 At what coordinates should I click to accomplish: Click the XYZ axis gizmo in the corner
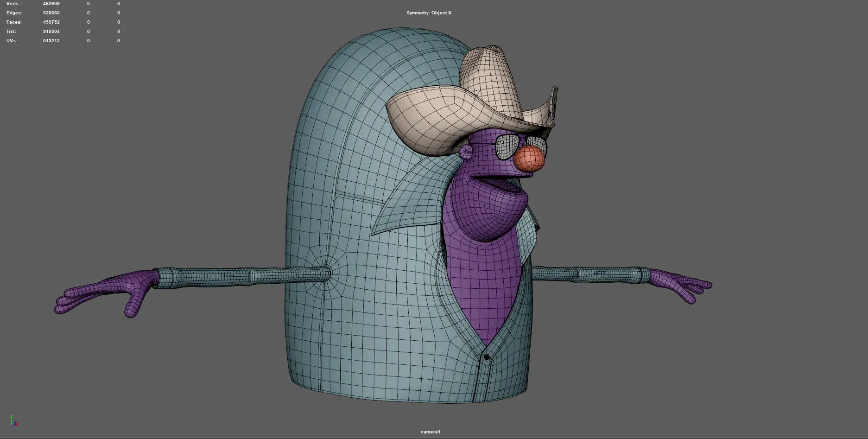click(x=13, y=421)
